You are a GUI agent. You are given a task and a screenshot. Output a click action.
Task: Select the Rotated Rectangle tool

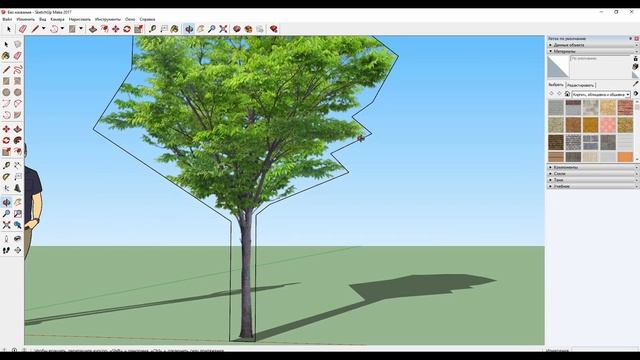coord(18,81)
